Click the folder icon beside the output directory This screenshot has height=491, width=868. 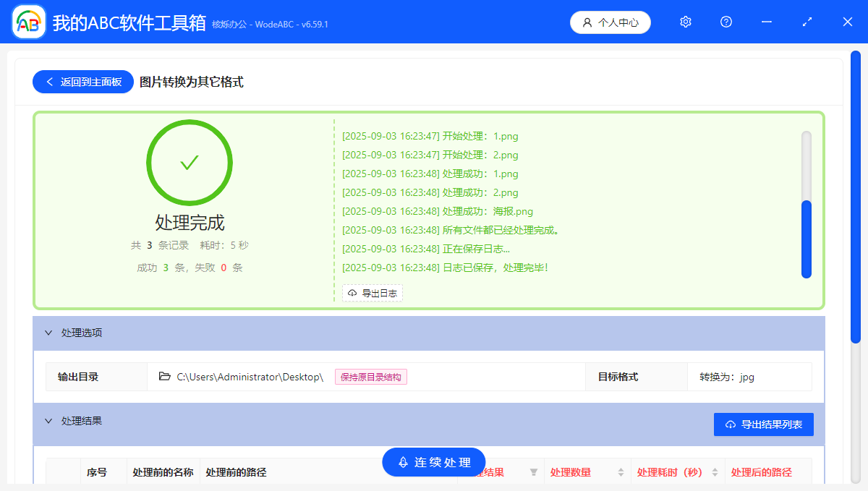tap(164, 376)
